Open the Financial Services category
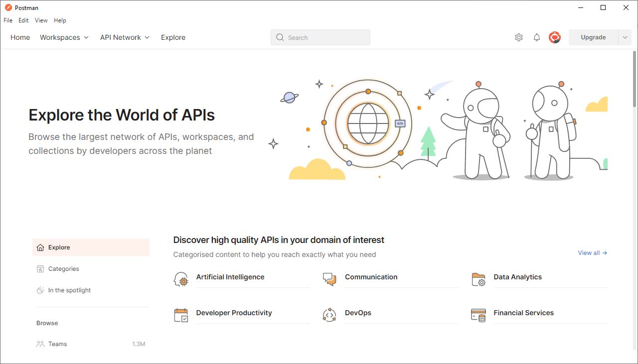The width and height of the screenshot is (638, 364). click(523, 313)
